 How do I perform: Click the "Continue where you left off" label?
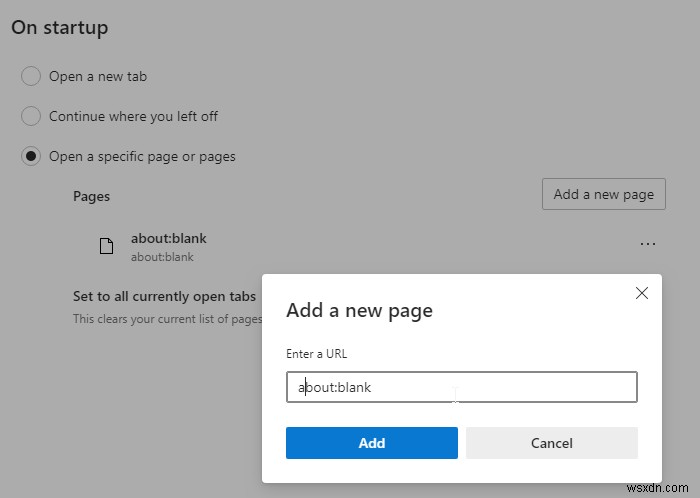(133, 116)
